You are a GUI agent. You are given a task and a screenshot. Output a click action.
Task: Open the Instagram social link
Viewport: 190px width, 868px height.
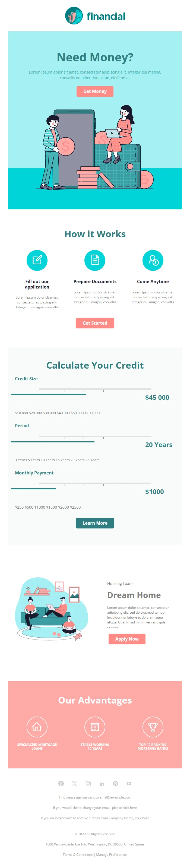click(x=88, y=783)
